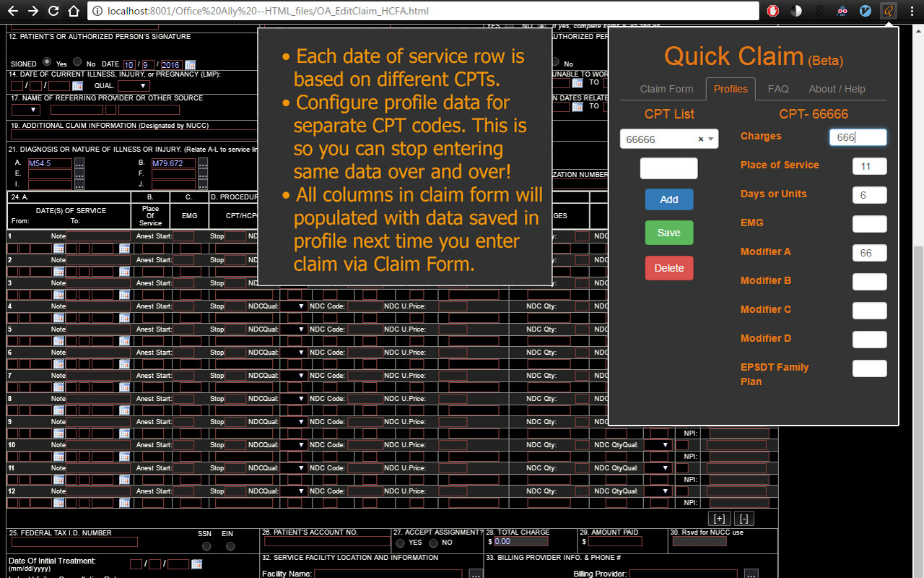924x578 pixels.
Task: Select EIN radio for federal tax ID
Action: pyautogui.click(x=230, y=545)
